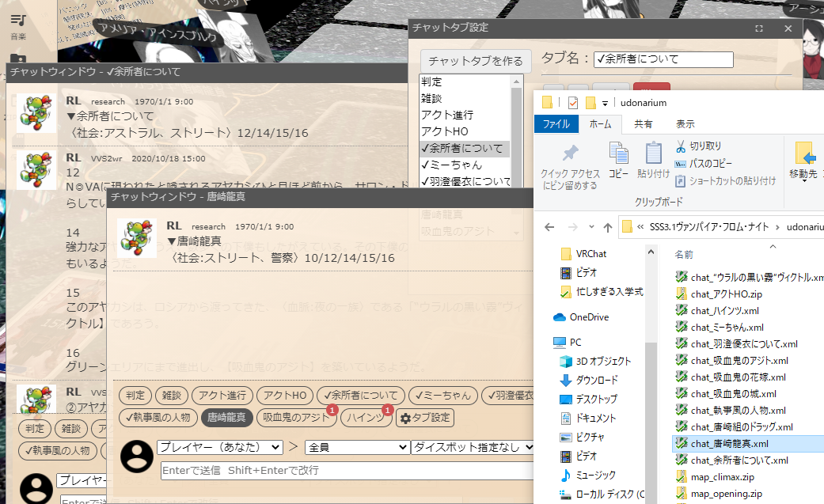Open the ダイスボット指定なし dropdown

[x=473, y=447]
